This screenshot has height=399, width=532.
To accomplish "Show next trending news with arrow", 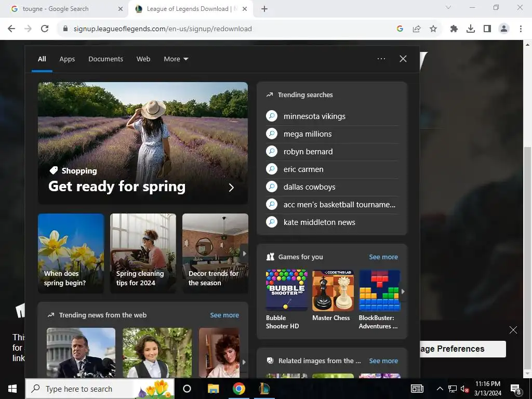I will tap(244, 362).
